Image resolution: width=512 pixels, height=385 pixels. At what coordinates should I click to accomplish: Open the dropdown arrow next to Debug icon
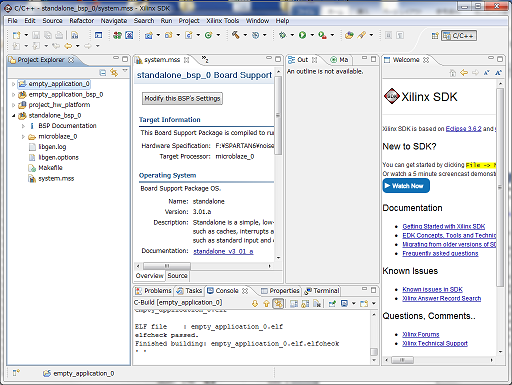click(x=292, y=35)
